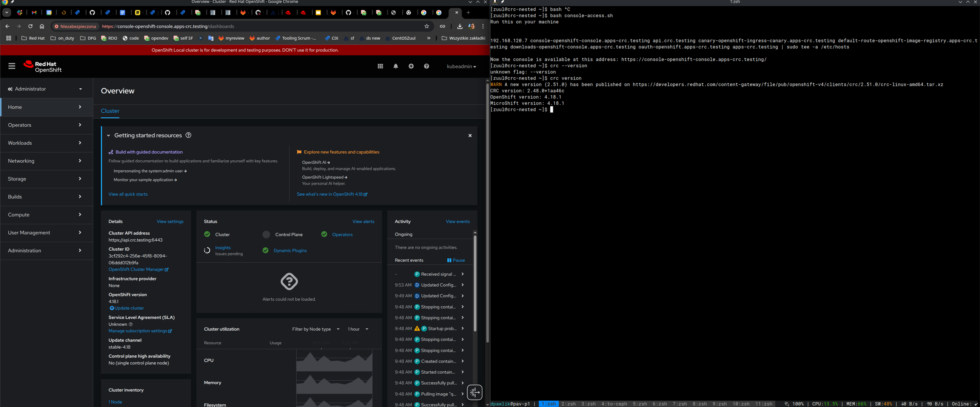Image resolution: width=980 pixels, height=407 pixels.
Task: Collapse the Getting started resources section
Action: [109, 135]
